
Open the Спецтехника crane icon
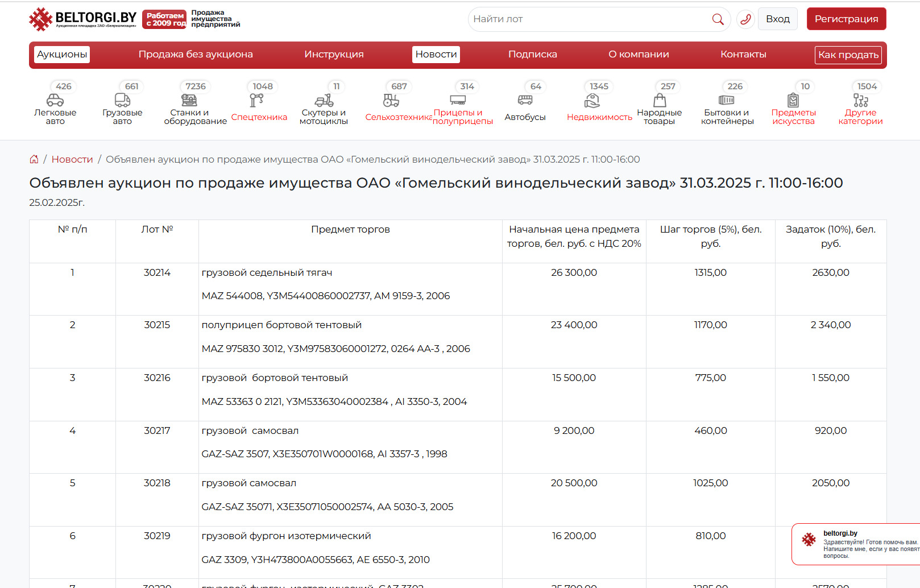point(256,100)
